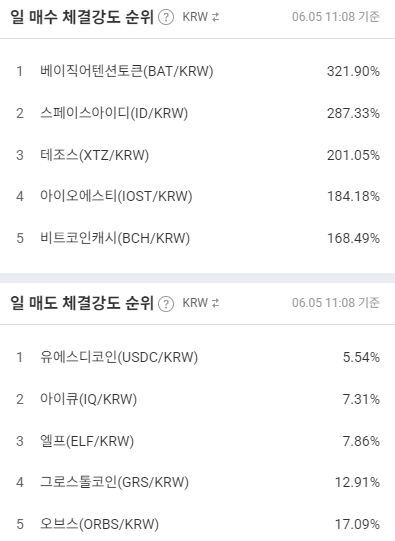Screen dimensions: 395x541
Task: Toggle KRW market switch in buy ranking header
Action: tap(201, 17)
